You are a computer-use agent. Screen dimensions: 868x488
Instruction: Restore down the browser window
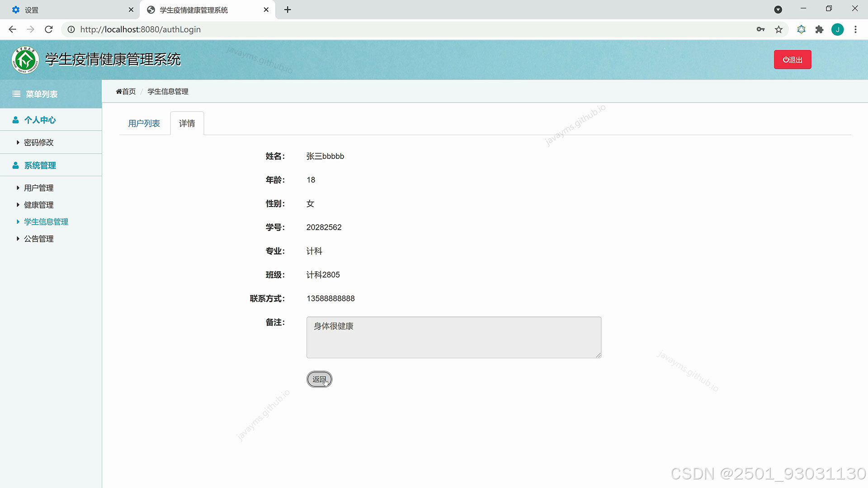tap(829, 9)
